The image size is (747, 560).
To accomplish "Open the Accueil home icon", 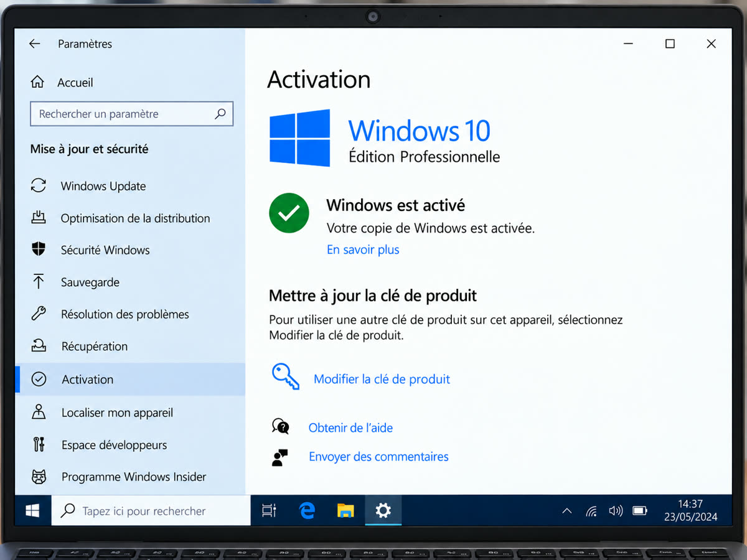I will coord(37,82).
